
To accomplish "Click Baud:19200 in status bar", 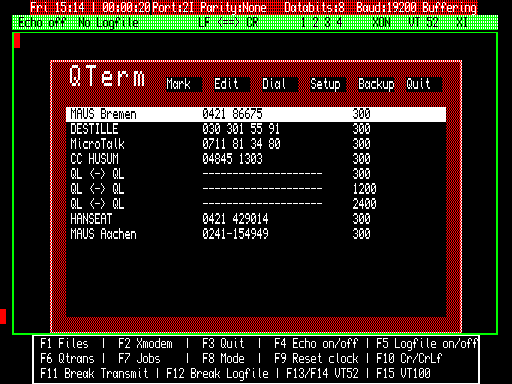I will (386, 7).
